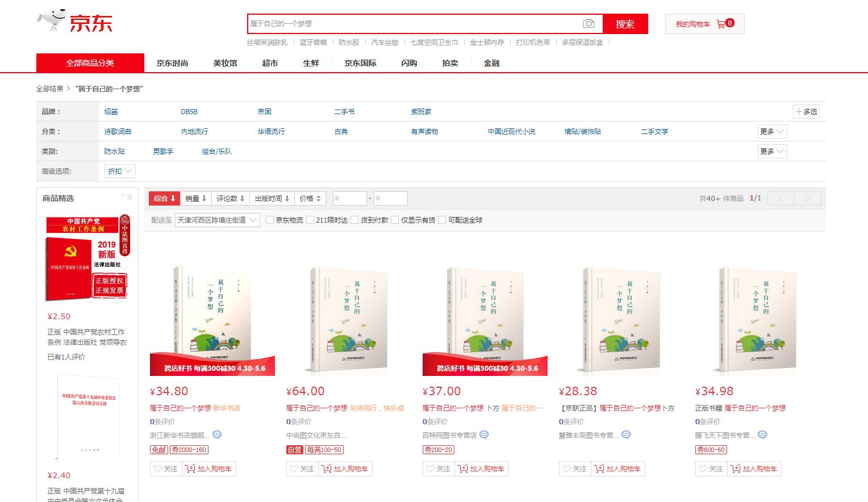Expand 更多 in the 分类 row
The image size is (868, 502).
click(772, 132)
